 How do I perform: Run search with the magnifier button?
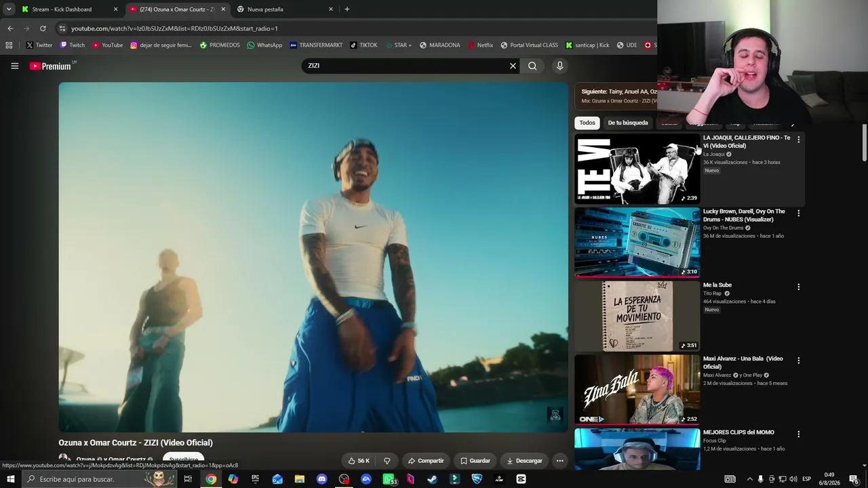coord(532,66)
